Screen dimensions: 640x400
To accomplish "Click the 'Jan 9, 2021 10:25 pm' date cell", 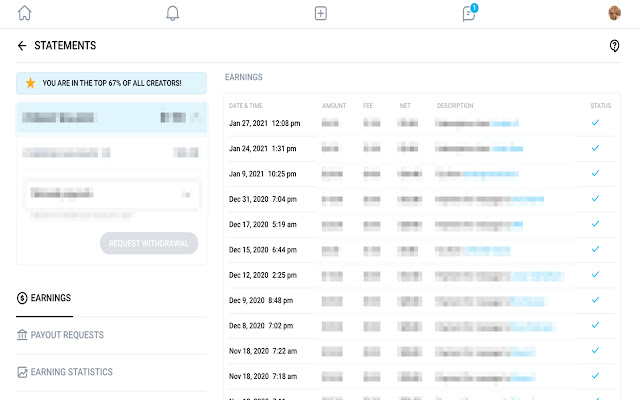I will coord(262,174).
